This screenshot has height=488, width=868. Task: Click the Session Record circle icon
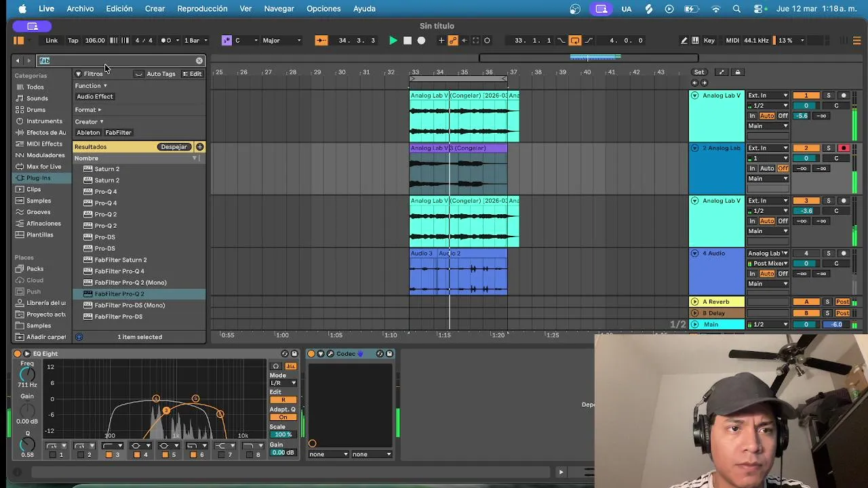point(487,41)
